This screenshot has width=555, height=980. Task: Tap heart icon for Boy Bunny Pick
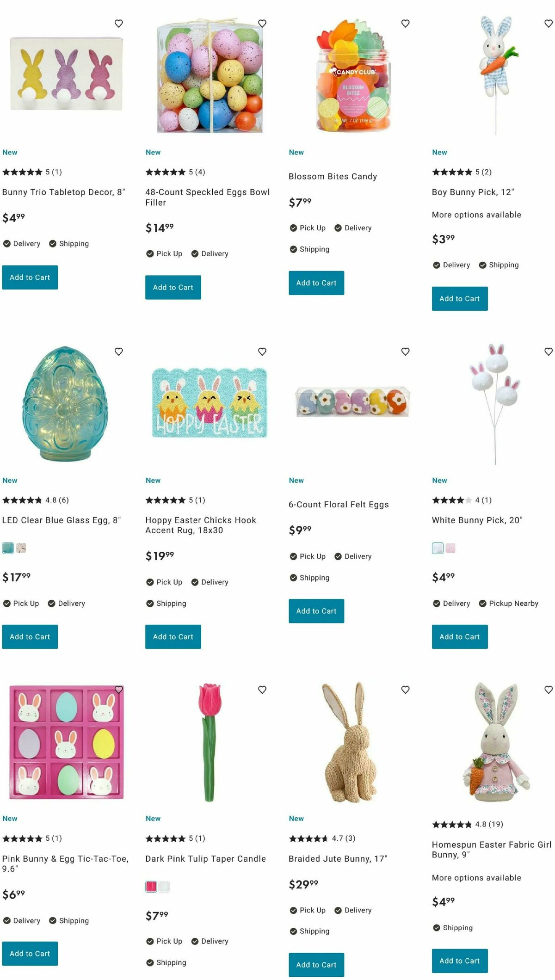click(x=549, y=23)
